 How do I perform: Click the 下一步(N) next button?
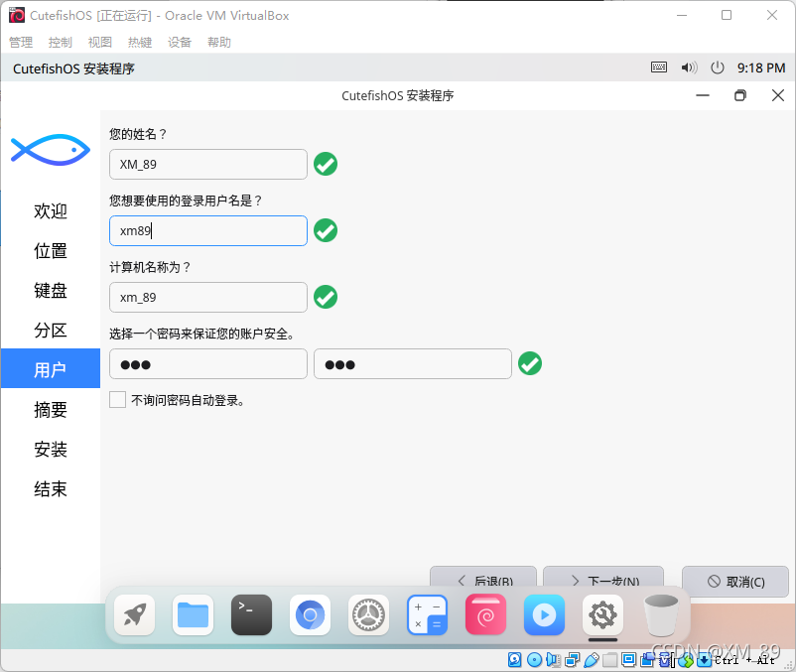point(603,577)
